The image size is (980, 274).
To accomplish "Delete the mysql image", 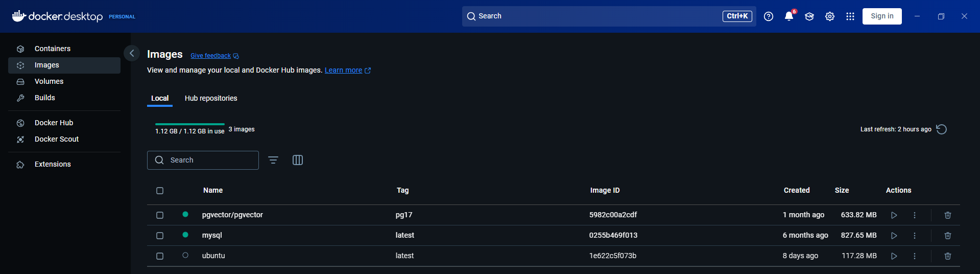I will [x=948, y=236].
